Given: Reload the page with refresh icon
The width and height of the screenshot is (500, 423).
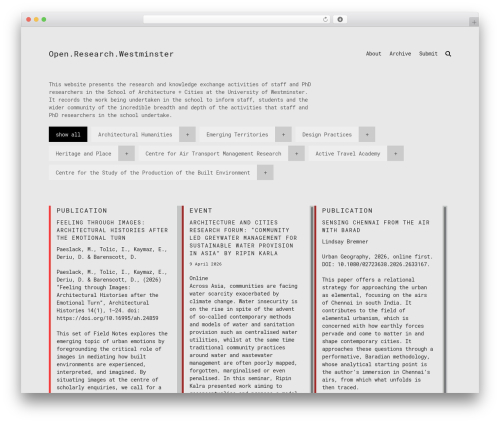Looking at the screenshot, I should pyautogui.click(x=325, y=19).
